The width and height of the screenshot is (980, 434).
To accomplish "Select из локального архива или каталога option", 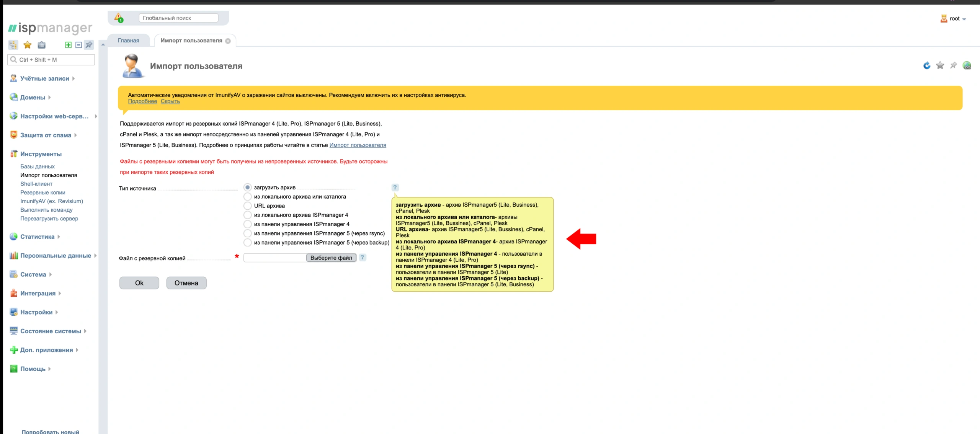I will (247, 197).
